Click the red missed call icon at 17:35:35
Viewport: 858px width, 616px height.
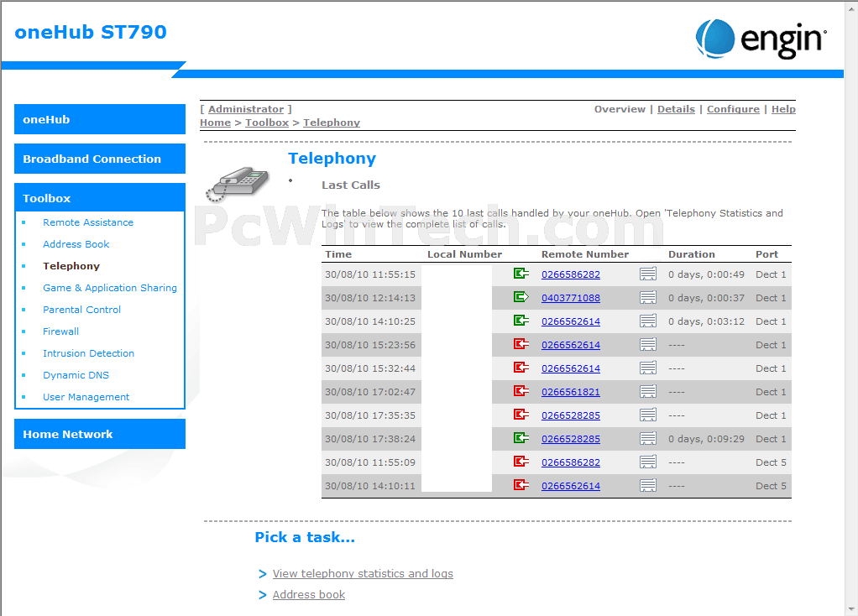pos(521,415)
